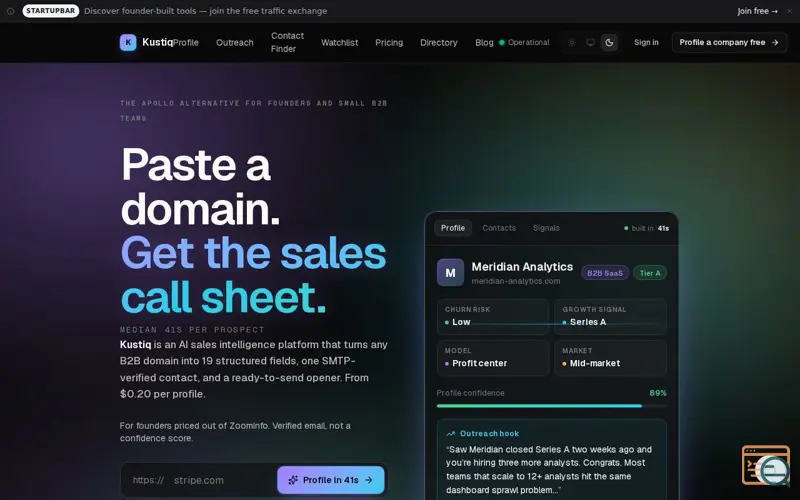Open the Outreach nav item
This screenshot has height=500, width=800.
coord(235,43)
